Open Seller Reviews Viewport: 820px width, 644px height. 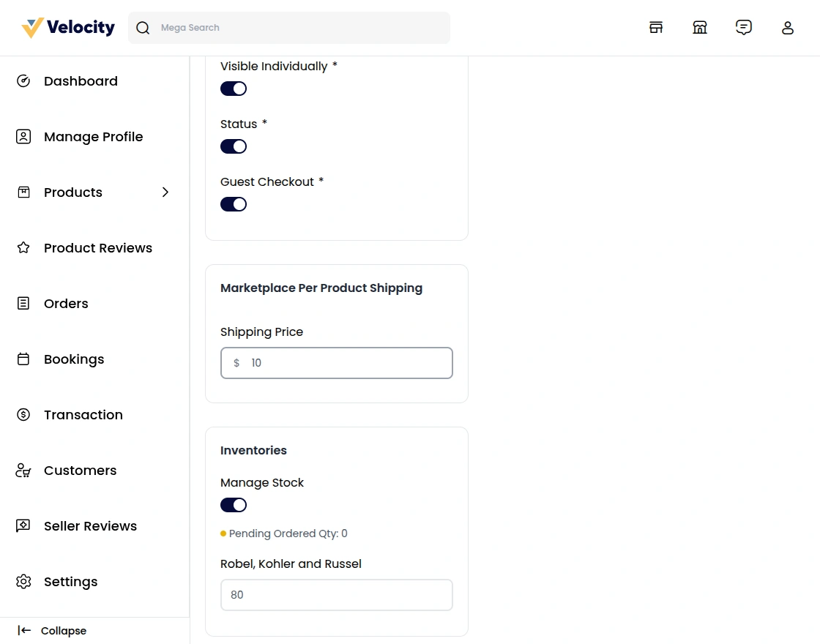pos(23,525)
